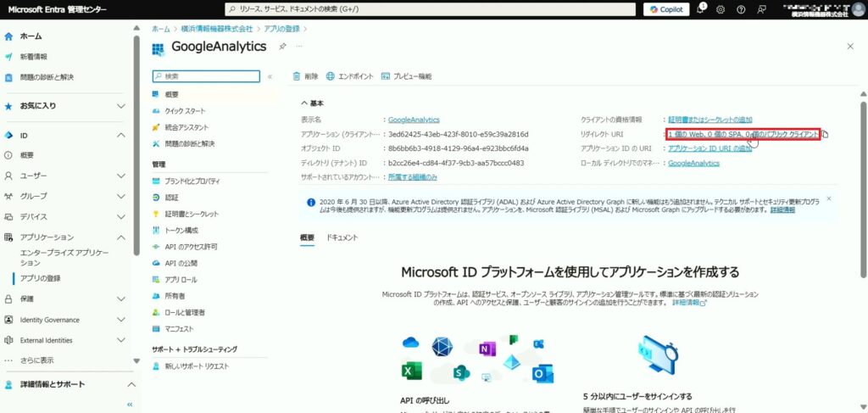This screenshot has width=868, height=413.
Task: Open 概要 in app menu
Action: point(171,95)
